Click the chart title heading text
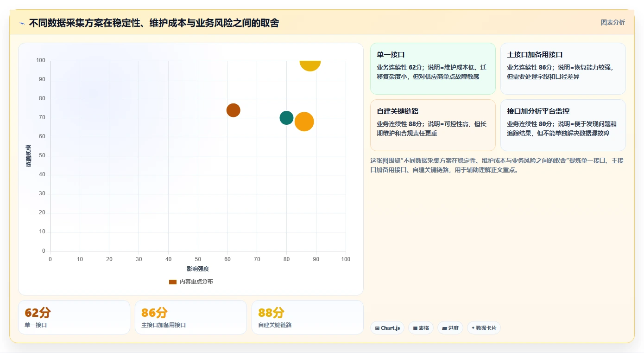Image resolution: width=644 pixels, height=353 pixels. [x=154, y=23]
